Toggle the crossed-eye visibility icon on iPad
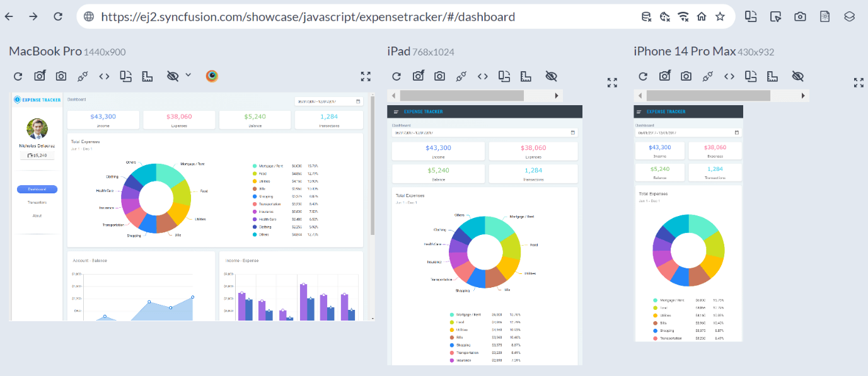The width and height of the screenshot is (868, 376). point(551,76)
